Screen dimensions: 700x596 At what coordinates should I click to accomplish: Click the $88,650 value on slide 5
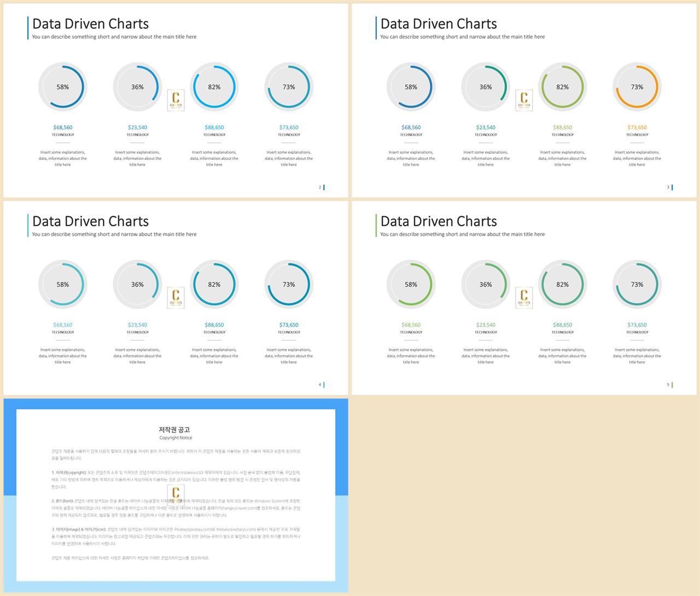(x=563, y=325)
